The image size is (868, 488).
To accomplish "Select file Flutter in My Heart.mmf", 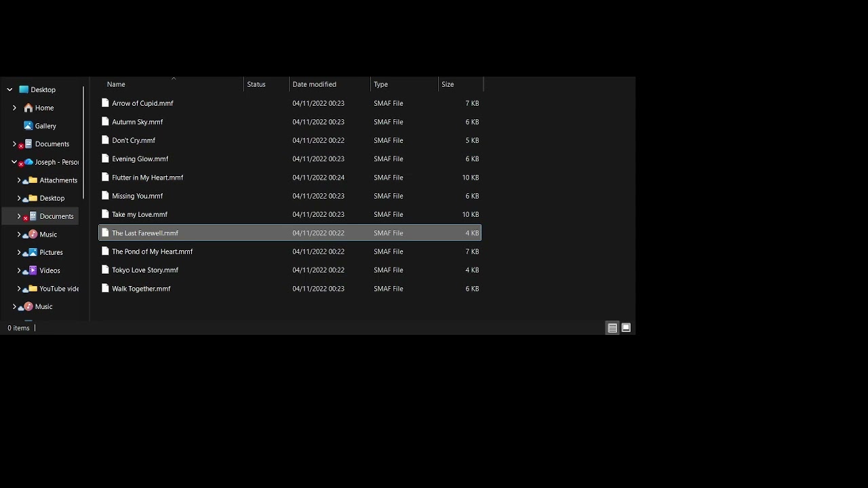I will [x=147, y=178].
